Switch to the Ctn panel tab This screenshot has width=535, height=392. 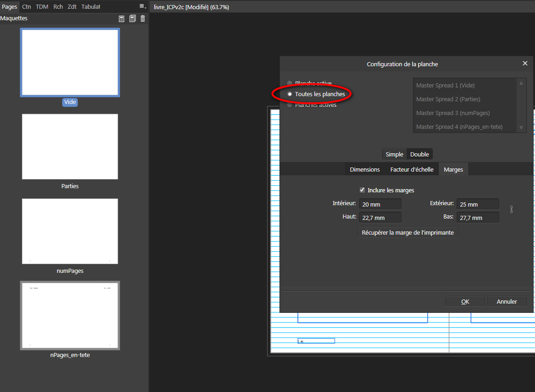27,6
